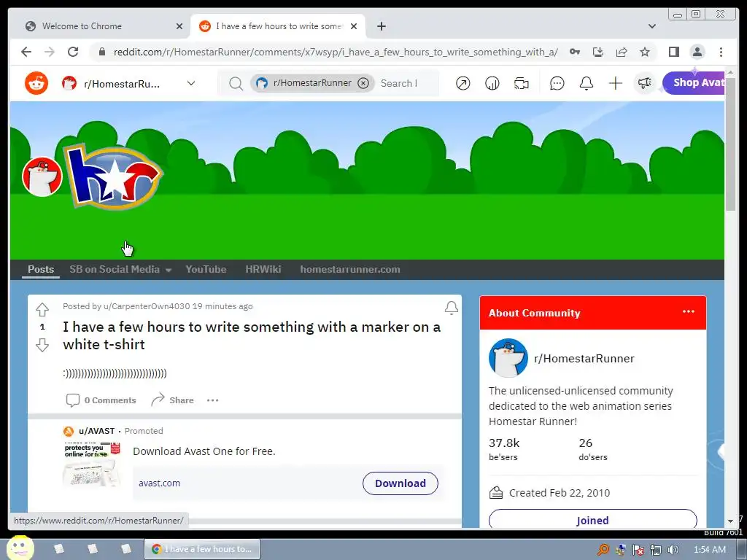Image resolution: width=747 pixels, height=560 pixels.
Task: Go back with browser back arrow
Action: click(26, 52)
